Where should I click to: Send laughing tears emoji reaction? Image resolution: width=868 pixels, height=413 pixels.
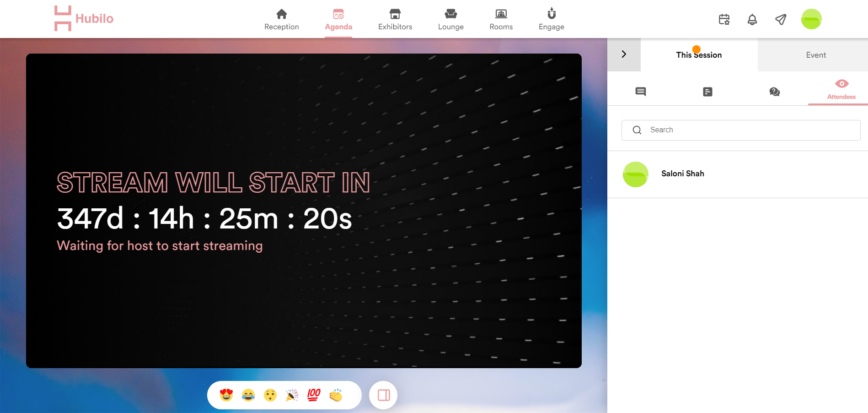coord(248,395)
